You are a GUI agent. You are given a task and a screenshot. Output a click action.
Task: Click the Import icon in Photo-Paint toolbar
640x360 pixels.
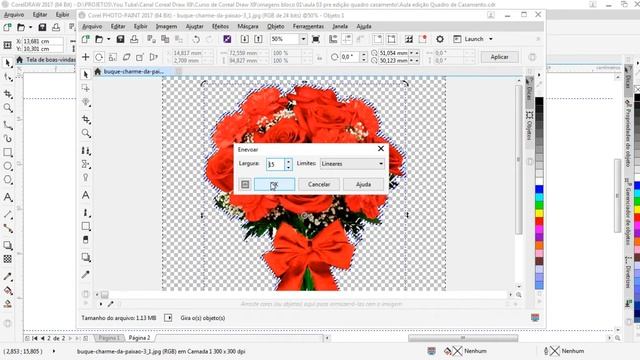[244, 39]
